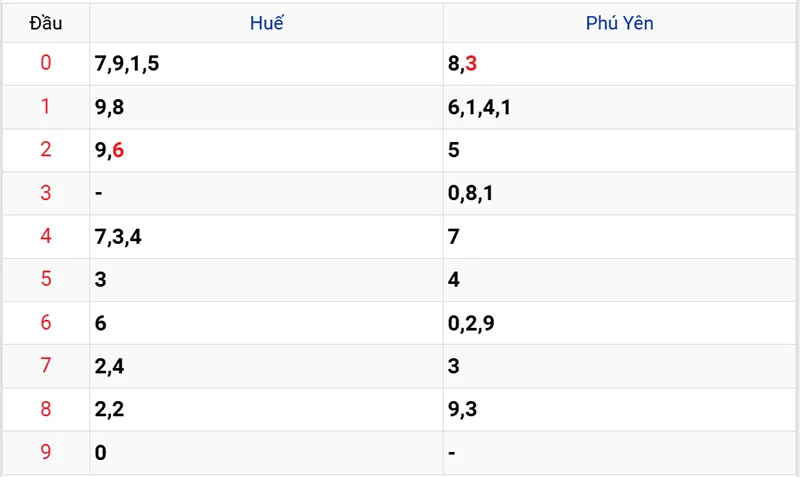Click the Đầu column header
This screenshot has width=800, height=477.
click(x=45, y=23)
